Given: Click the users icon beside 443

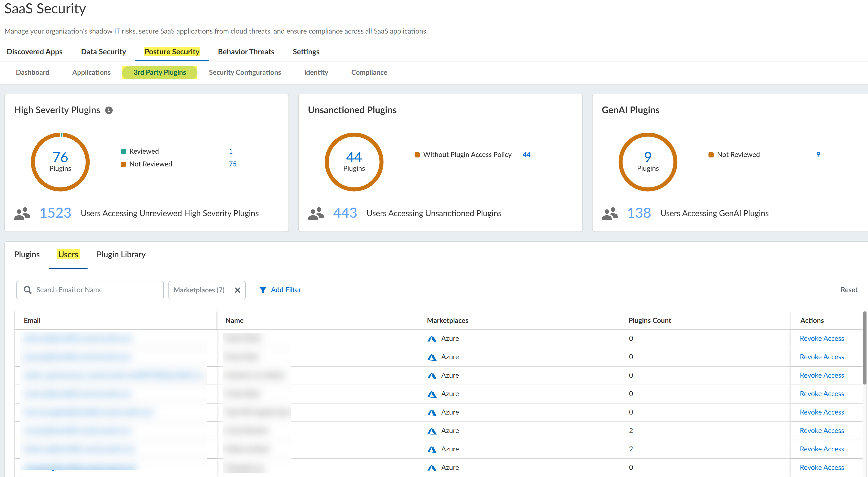Looking at the screenshot, I should [316, 213].
